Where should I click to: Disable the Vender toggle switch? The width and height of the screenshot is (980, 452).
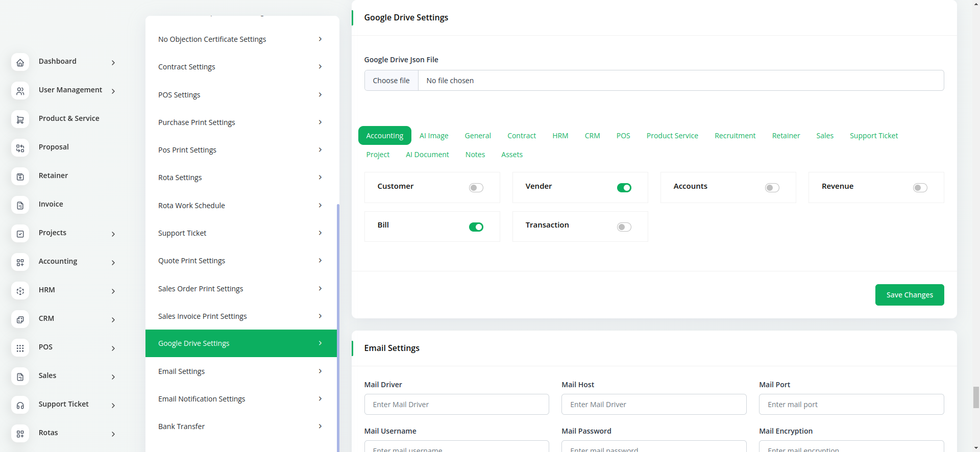(624, 188)
